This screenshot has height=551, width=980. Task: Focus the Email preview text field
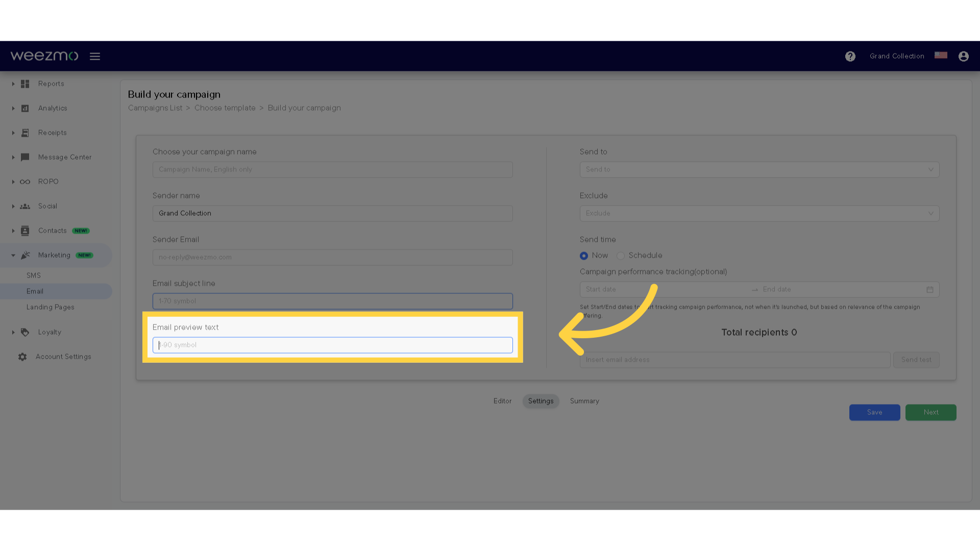coord(333,345)
